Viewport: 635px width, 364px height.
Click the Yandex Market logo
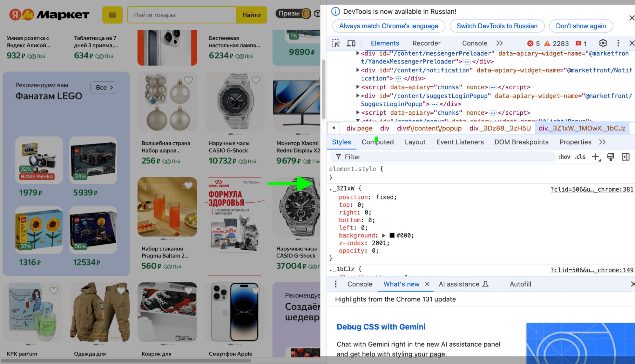pos(49,15)
